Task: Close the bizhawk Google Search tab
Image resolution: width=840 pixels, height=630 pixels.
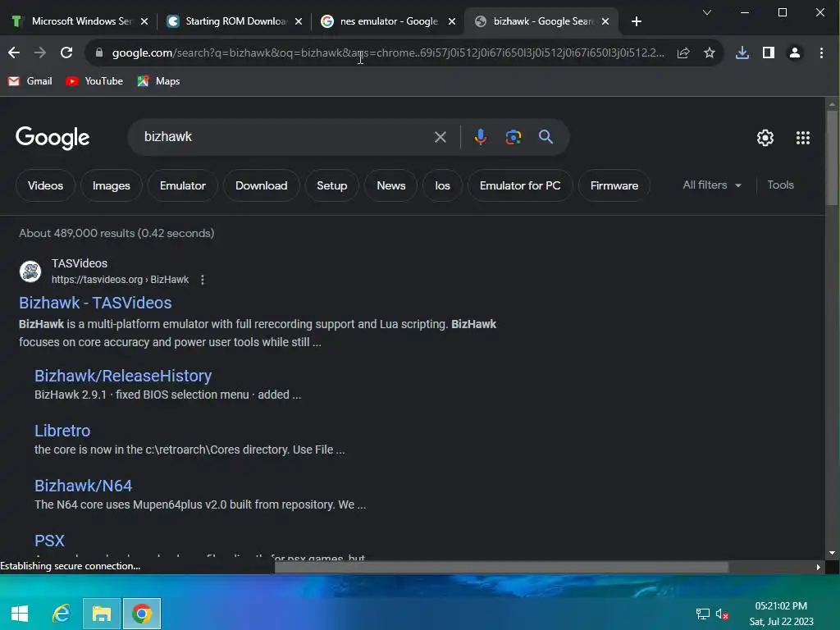Action: click(x=605, y=21)
